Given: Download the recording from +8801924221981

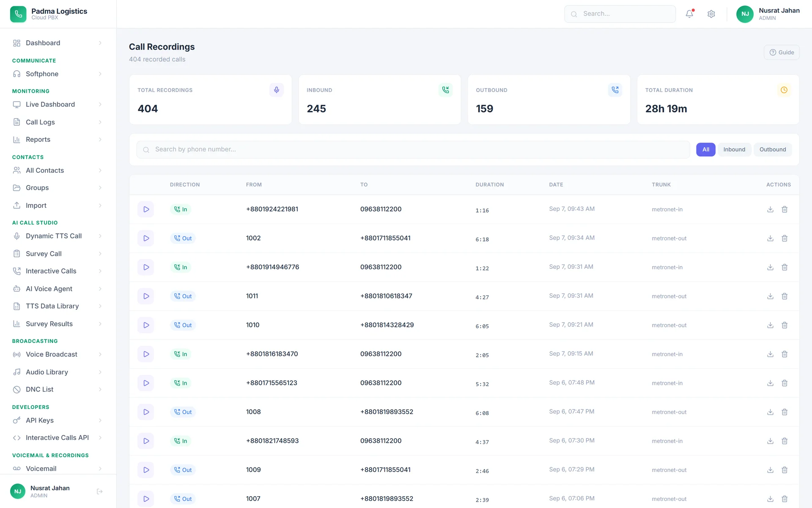Looking at the screenshot, I should [x=770, y=209].
